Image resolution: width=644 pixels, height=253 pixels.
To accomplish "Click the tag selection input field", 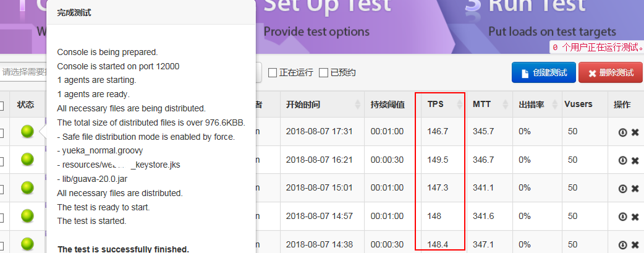I will (x=23, y=72).
